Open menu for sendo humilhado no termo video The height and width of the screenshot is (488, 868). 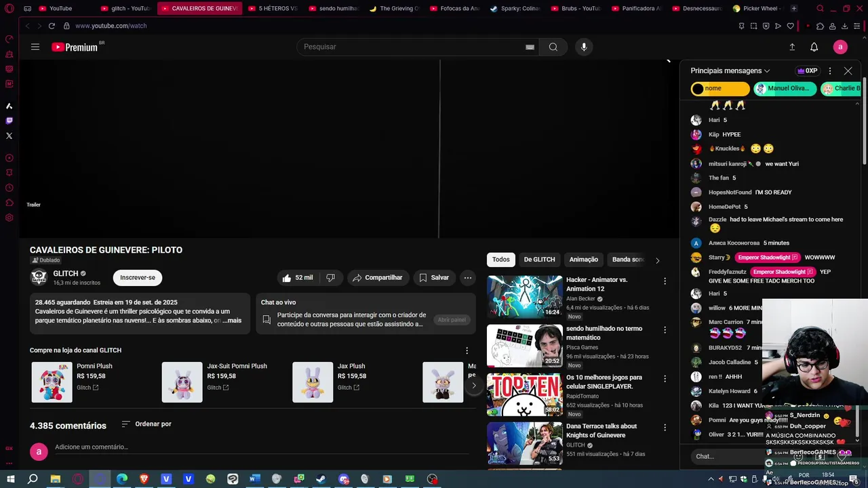click(665, 330)
